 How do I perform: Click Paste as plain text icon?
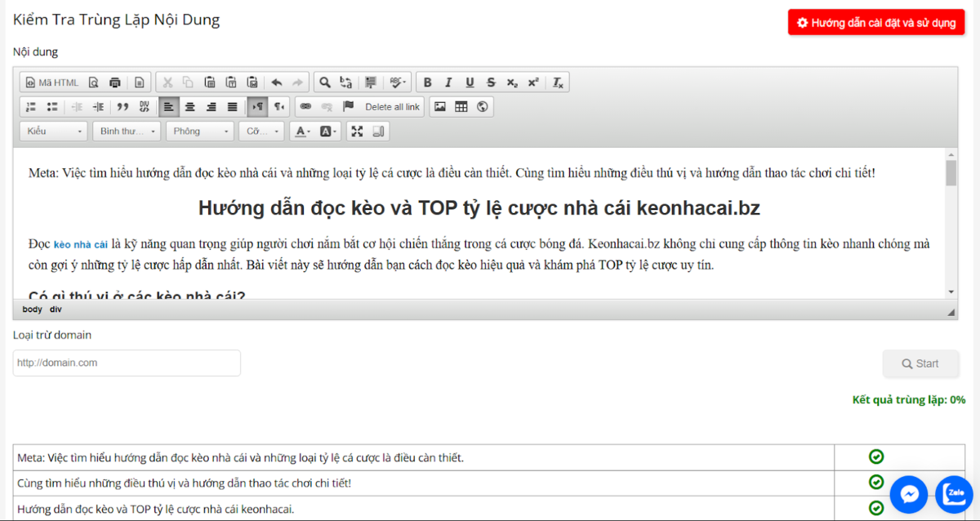[231, 82]
